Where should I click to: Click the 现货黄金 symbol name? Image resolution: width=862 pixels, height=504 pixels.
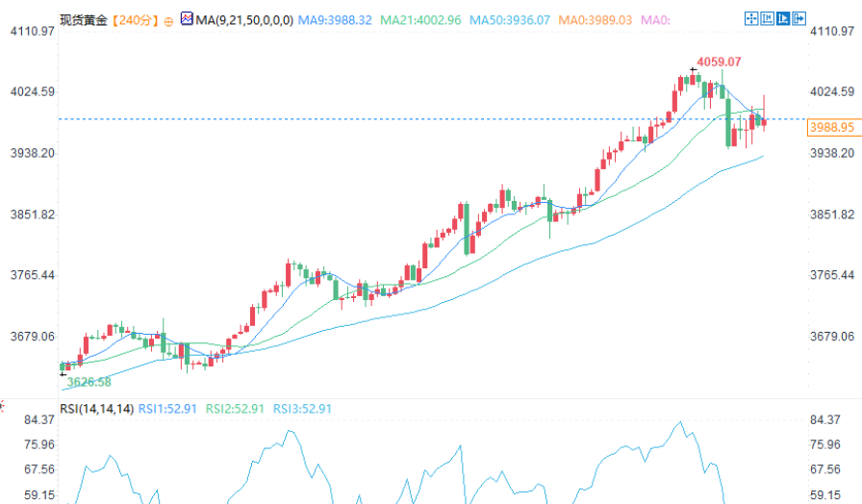[82, 20]
